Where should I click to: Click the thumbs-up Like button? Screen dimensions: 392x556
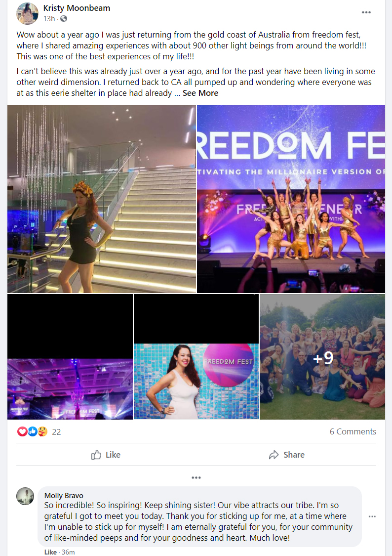[x=106, y=455]
